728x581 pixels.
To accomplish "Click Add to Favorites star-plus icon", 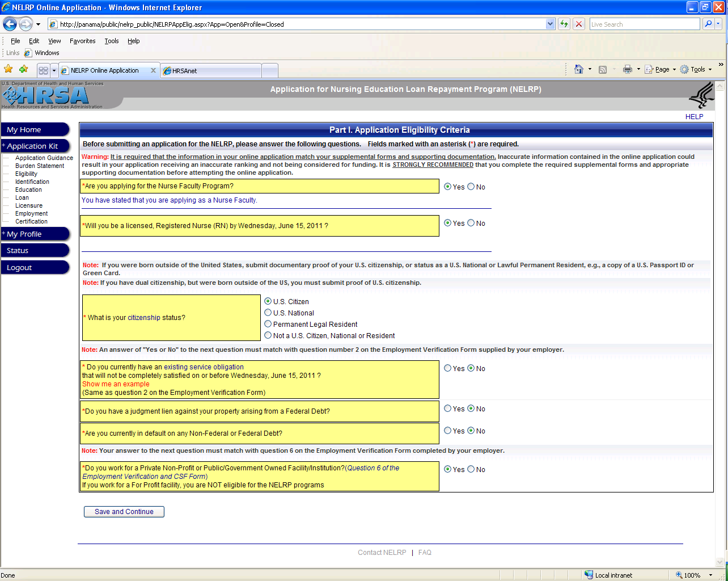I will (x=23, y=69).
